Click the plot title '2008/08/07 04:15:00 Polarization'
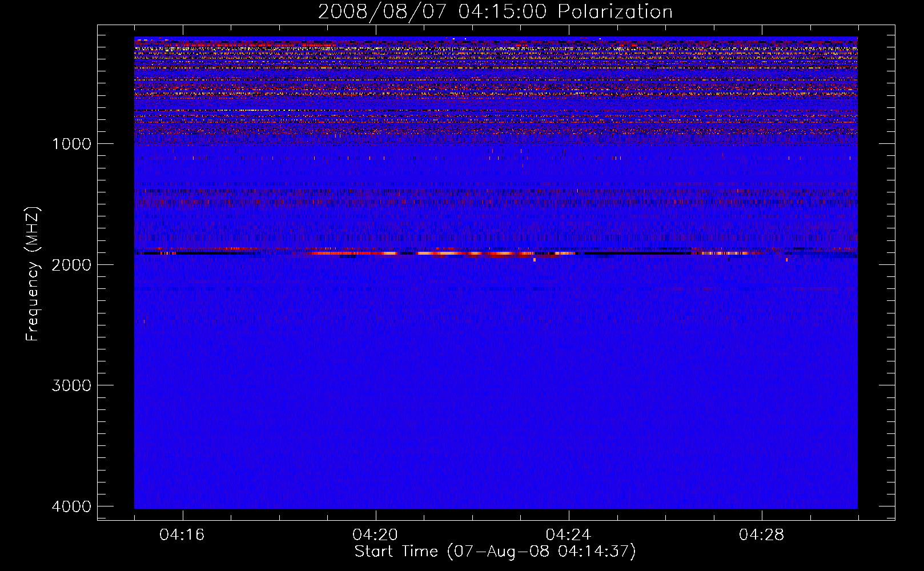The image size is (924, 571). pos(495,11)
